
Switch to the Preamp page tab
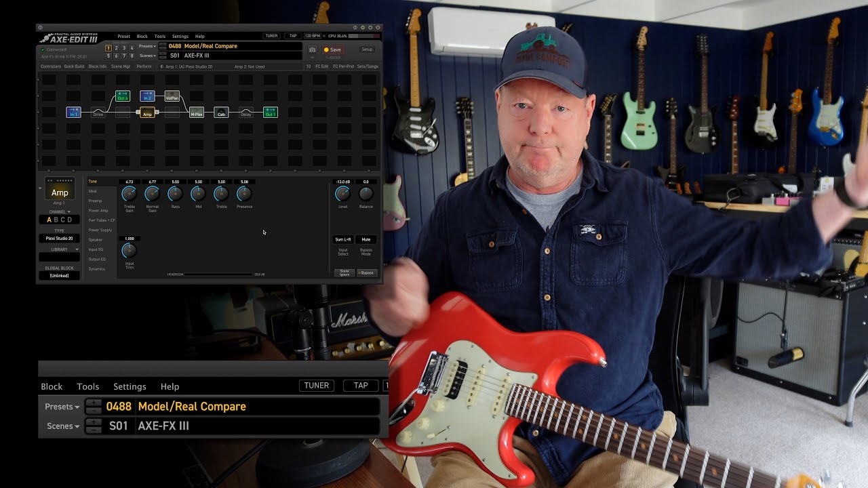point(95,201)
